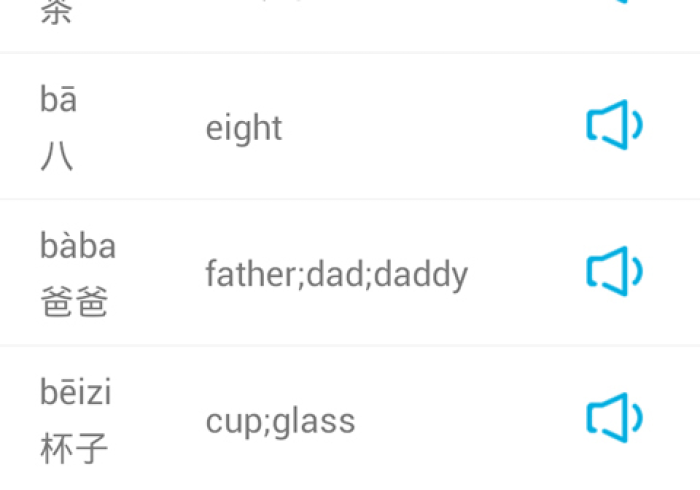Play audio for the word 'eight'
Viewport: 700px width, 490px height.
tap(613, 126)
